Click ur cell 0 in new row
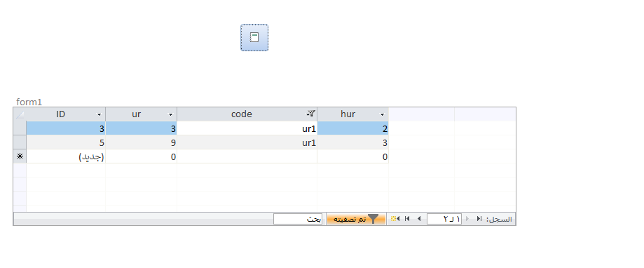 click(142, 156)
